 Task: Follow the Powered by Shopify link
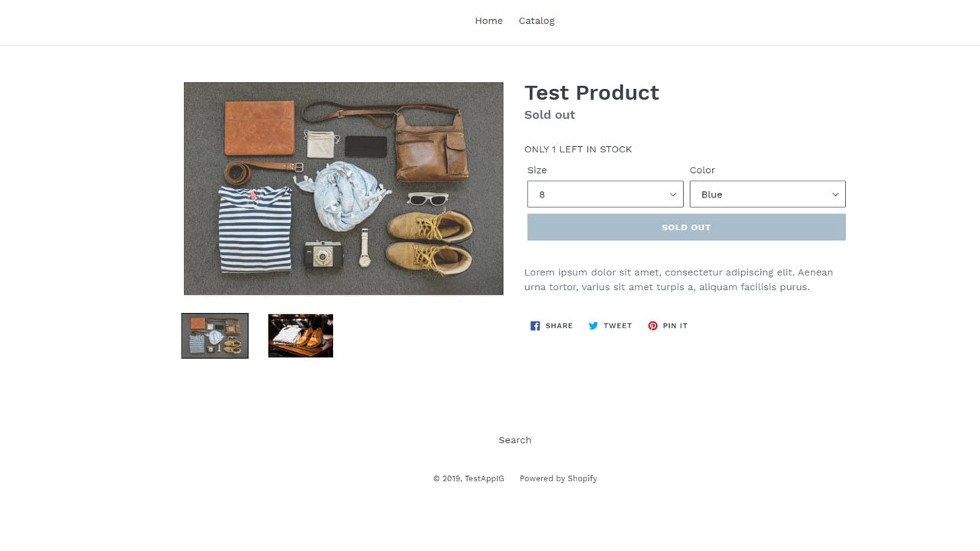point(558,478)
